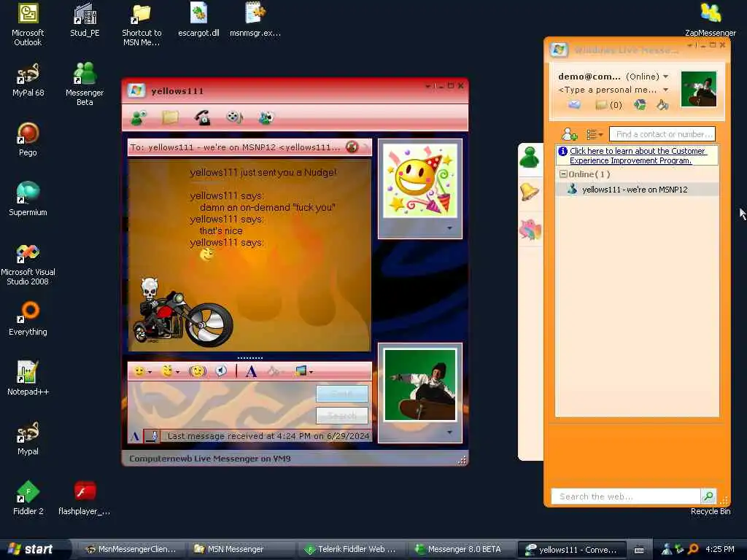747x560 pixels.
Task: Click the info icon in Customer Experience banner
Action: (x=562, y=152)
